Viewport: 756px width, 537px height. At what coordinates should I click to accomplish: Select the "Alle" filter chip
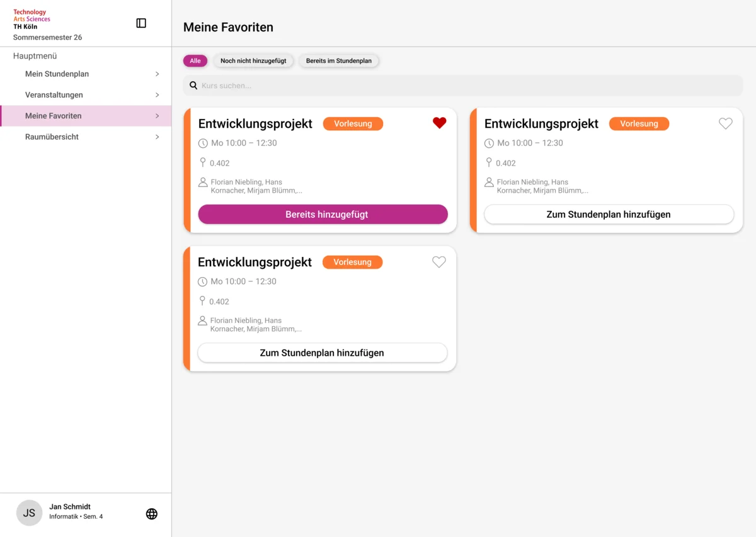195,61
